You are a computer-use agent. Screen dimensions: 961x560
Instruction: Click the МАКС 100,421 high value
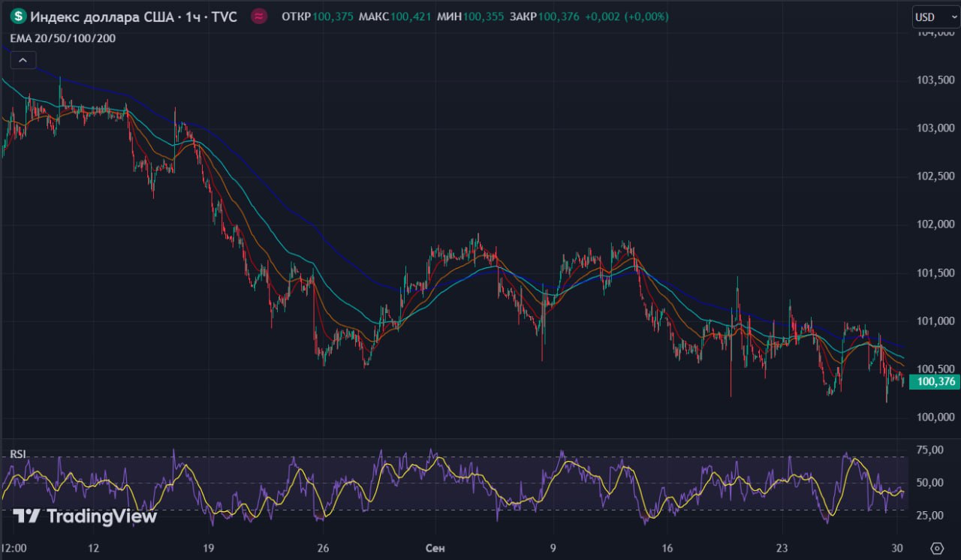(395, 17)
